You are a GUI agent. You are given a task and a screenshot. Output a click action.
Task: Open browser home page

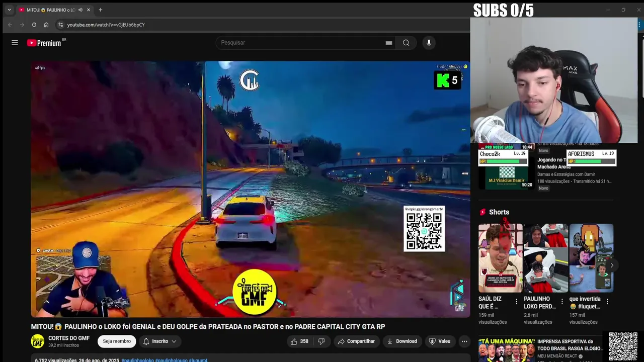[x=46, y=25]
